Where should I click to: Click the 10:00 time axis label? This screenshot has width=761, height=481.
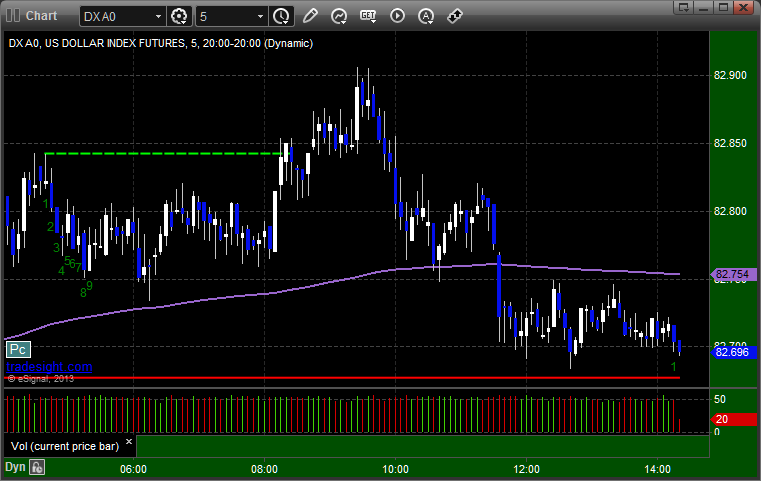pos(395,469)
